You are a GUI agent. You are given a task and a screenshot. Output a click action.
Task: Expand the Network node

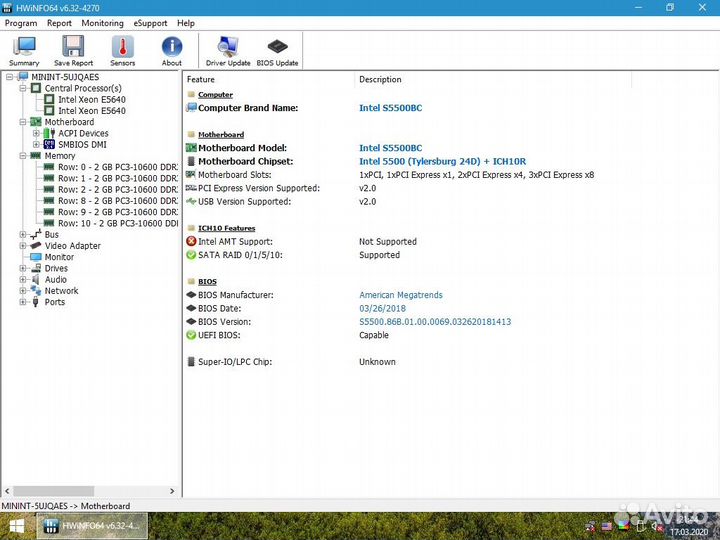(x=22, y=291)
